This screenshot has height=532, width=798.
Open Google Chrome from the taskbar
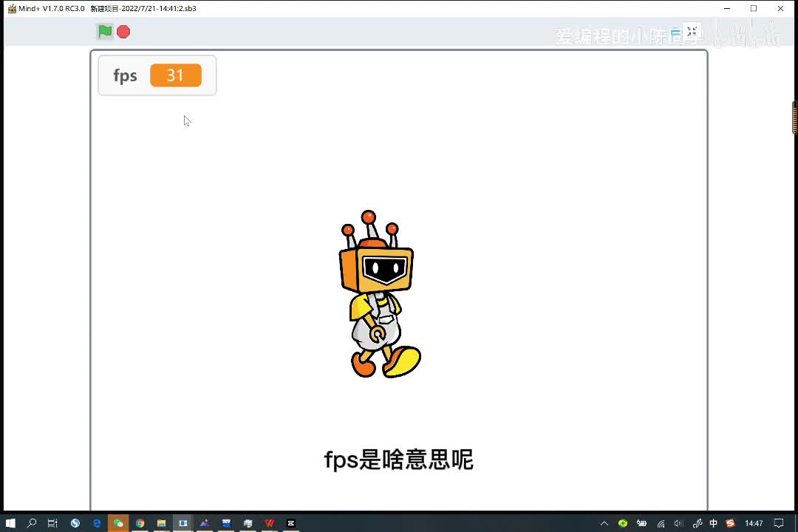tap(140, 523)
